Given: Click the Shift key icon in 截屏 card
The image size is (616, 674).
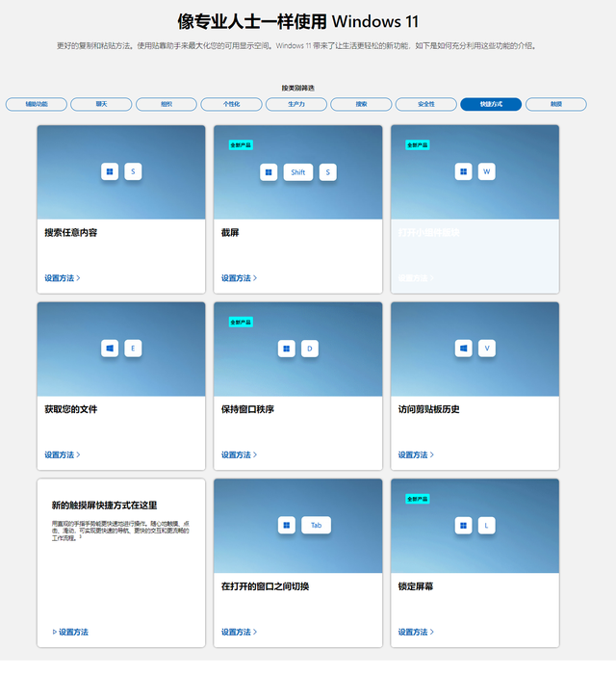Looking at the screenshot, I should pos(298,172).
